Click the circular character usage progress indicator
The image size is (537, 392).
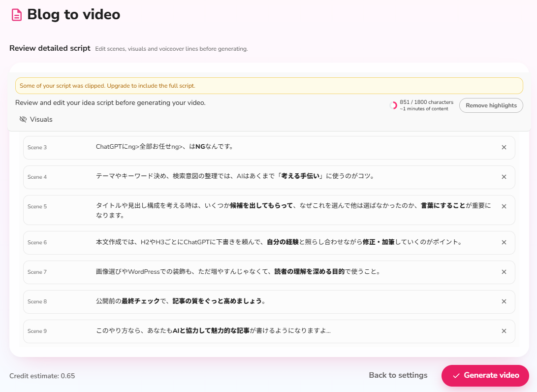pos(393,105)
